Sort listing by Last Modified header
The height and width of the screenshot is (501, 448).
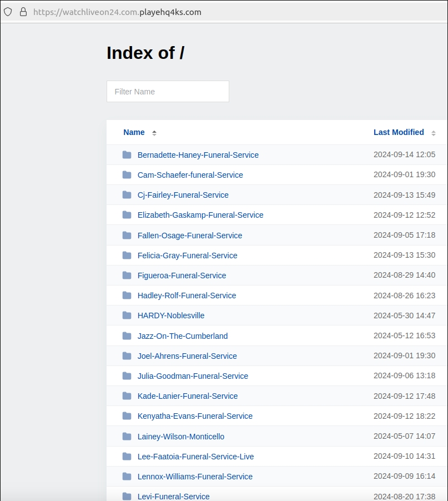tap(399, 132)
